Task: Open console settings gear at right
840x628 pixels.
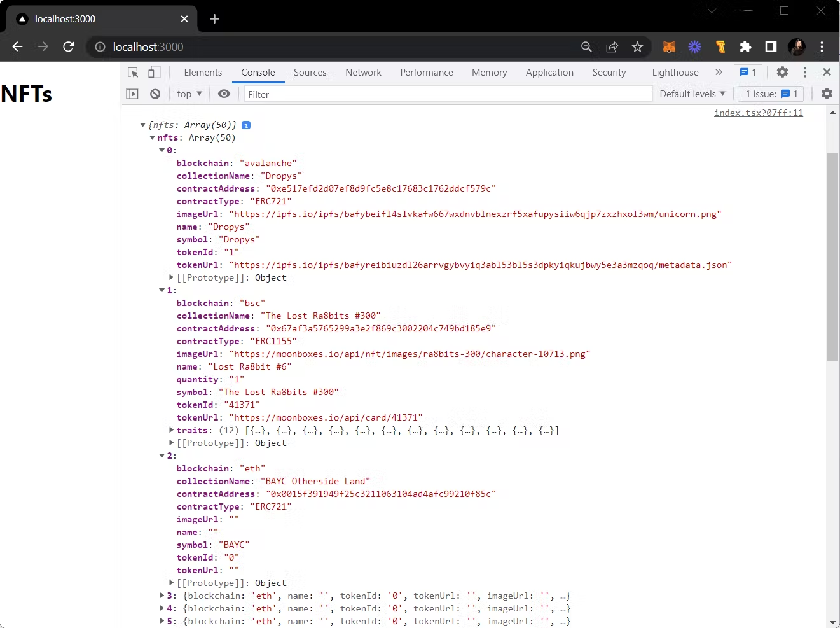Action: tap(827, 94)
